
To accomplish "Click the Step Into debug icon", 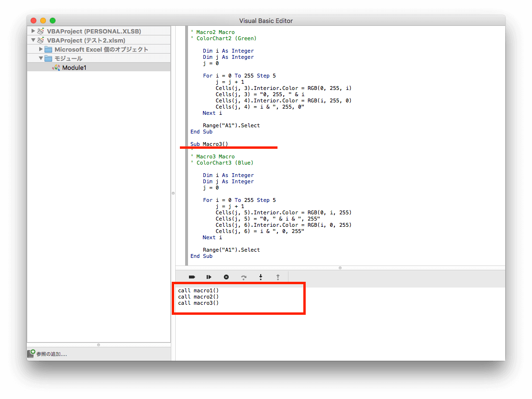I will [261, 277].
